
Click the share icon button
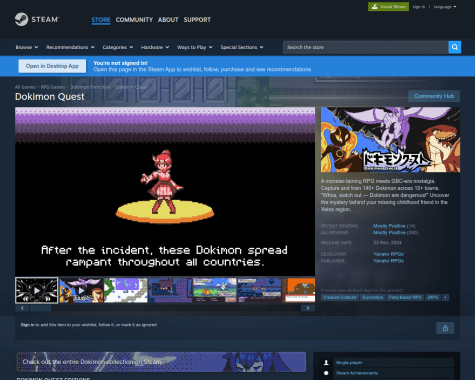445,328
